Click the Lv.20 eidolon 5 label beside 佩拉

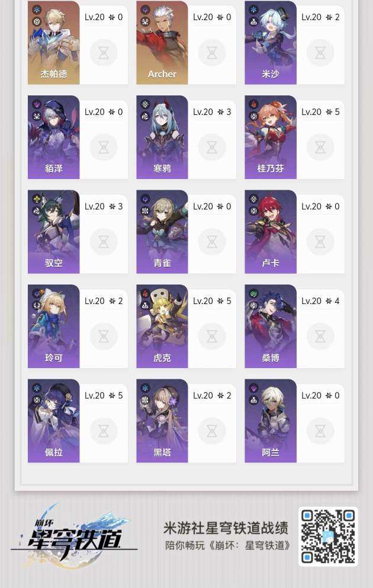tap(104, 395)
